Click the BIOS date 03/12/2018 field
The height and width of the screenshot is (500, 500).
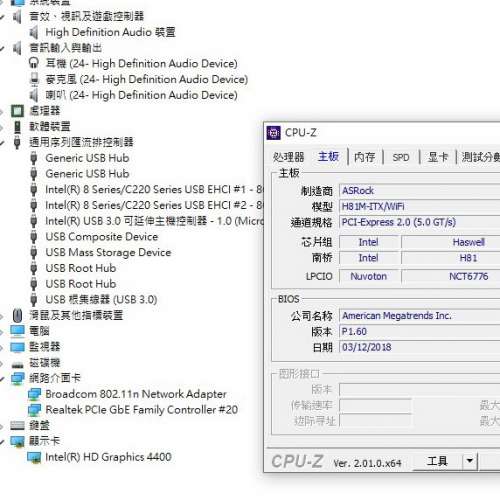click(x=420, y=347)
